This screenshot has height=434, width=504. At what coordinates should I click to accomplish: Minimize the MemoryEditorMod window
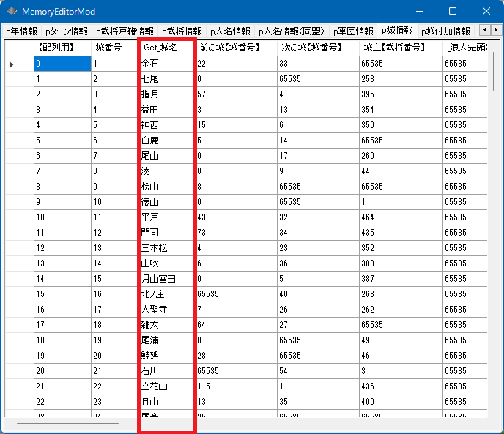coord(418,12)
